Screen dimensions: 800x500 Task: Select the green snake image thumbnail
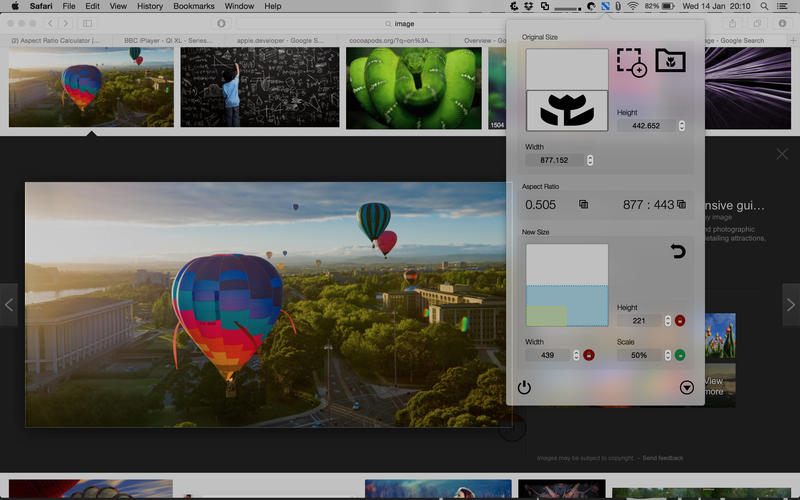(412, 87)
